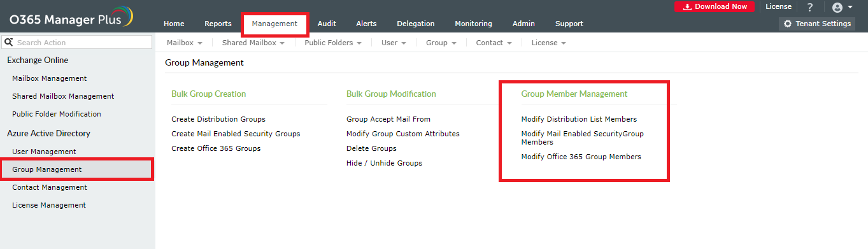Open User Management in sidebar
Screen dimensions: 868x249
pyautogui.click(x=44, y=152)
